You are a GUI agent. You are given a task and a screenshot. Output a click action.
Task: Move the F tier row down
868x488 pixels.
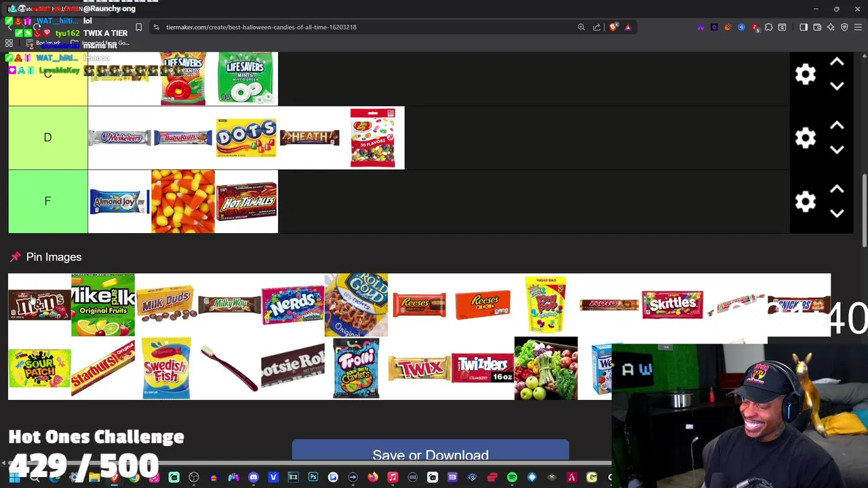pyautogui.click(x=837, y=213)
